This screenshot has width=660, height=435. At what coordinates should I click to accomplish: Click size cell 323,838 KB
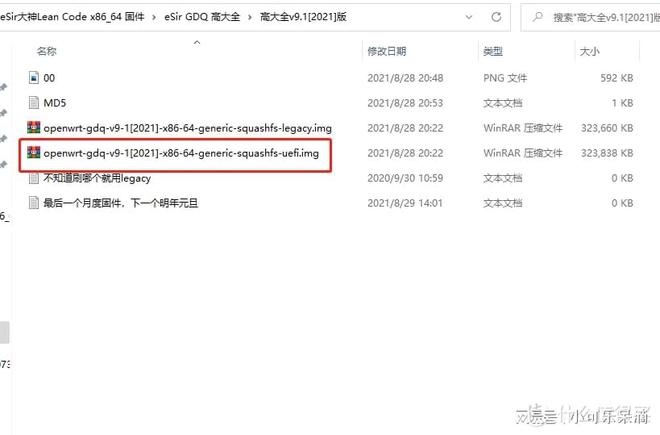point(607,153)
